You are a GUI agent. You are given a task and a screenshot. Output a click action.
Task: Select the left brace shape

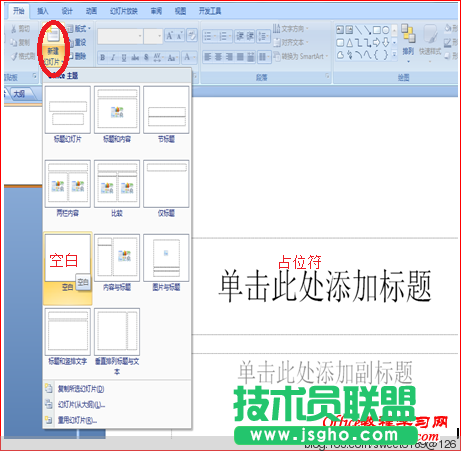tap(377, 55)
